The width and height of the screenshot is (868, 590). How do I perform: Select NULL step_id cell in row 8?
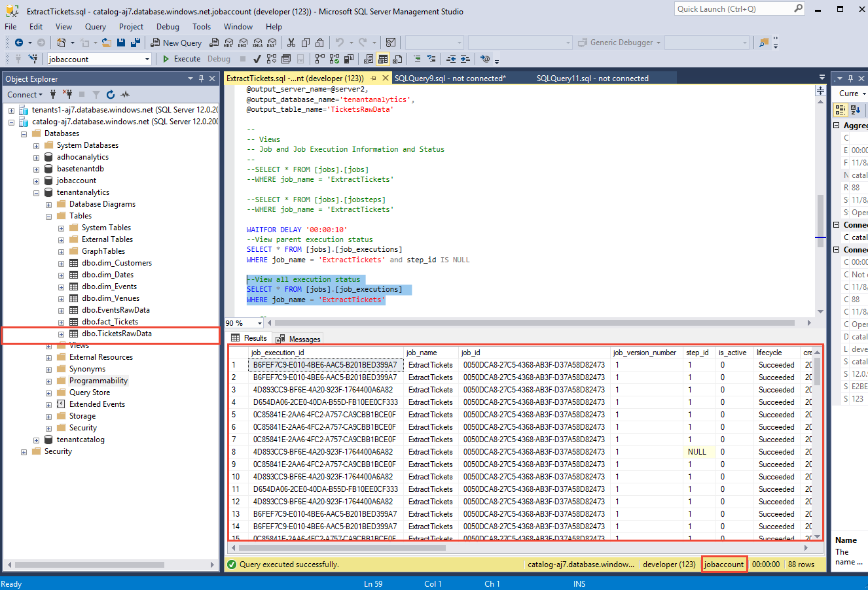pyautogui.click(x=699, y=452)
